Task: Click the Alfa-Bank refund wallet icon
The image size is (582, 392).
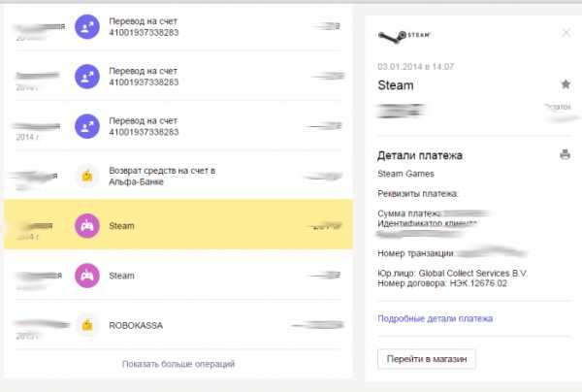Action: click(x=87, y=176)
